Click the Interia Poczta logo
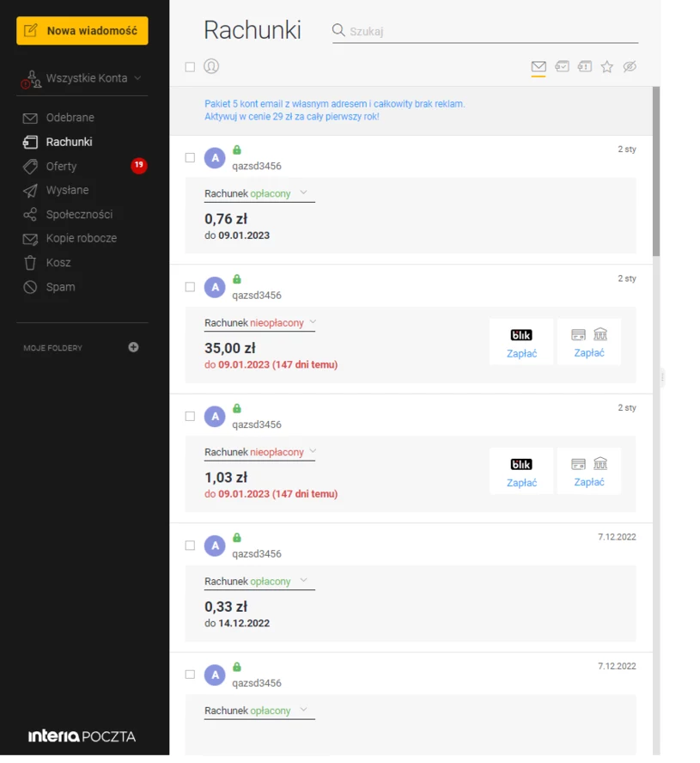Screen dimensions: 700x763 click(82, 736)
